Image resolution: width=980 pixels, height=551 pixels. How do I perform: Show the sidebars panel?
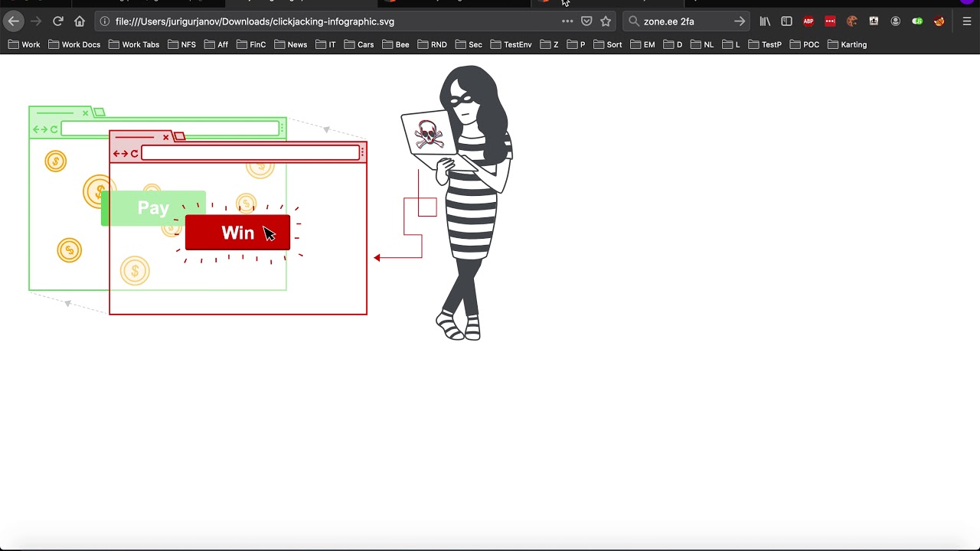786,21
